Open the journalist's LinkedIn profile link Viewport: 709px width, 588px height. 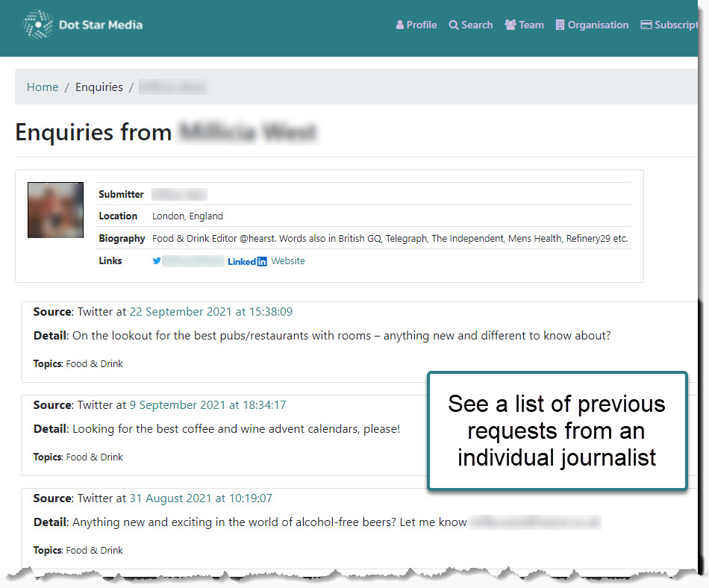pos(247,261)
